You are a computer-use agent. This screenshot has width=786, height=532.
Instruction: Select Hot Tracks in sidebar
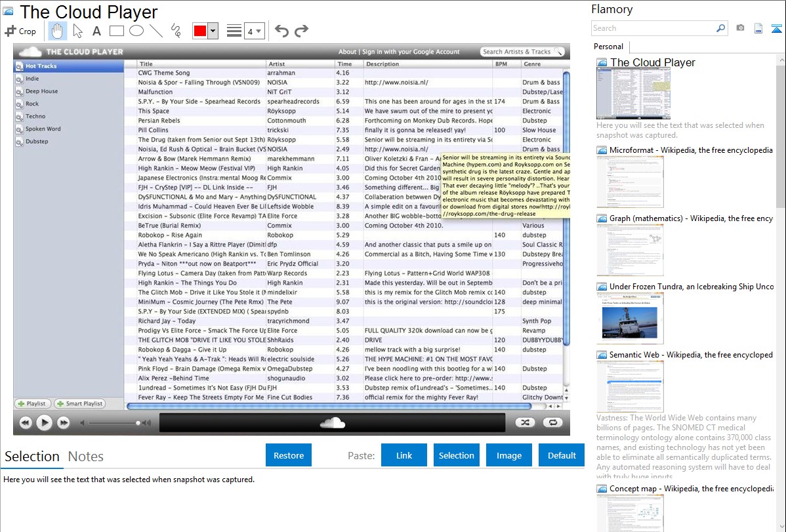pyautogui.click(x=69, y=66)
